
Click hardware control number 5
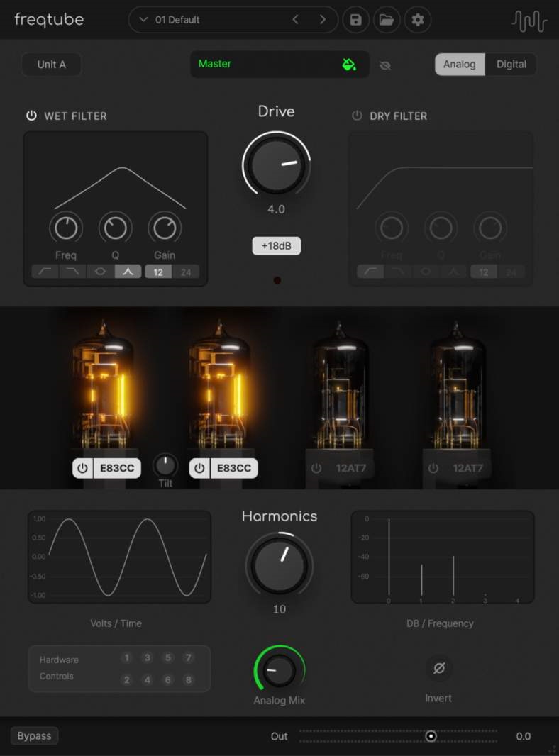168,658
